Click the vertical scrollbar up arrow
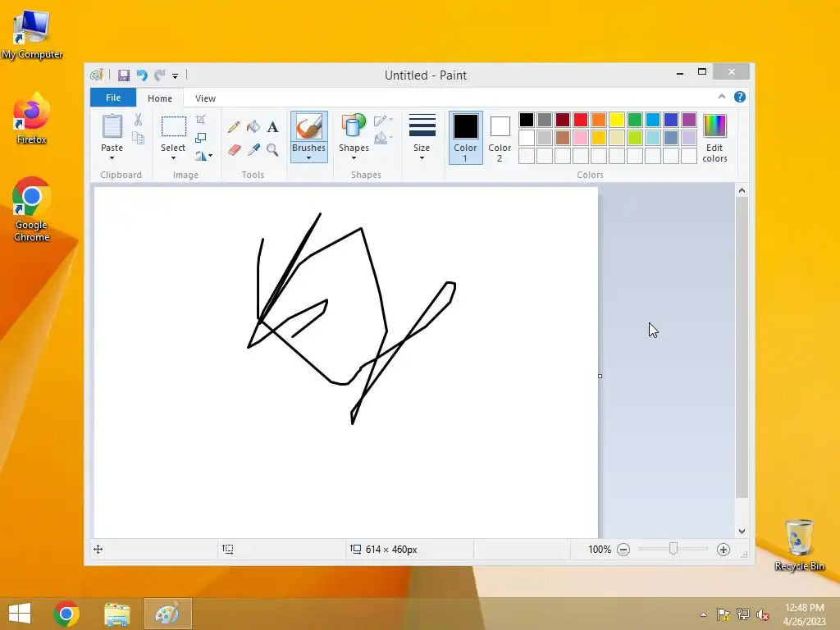Image resolution: width=840 pixels, height=630 pixels. tap(742, 190)
